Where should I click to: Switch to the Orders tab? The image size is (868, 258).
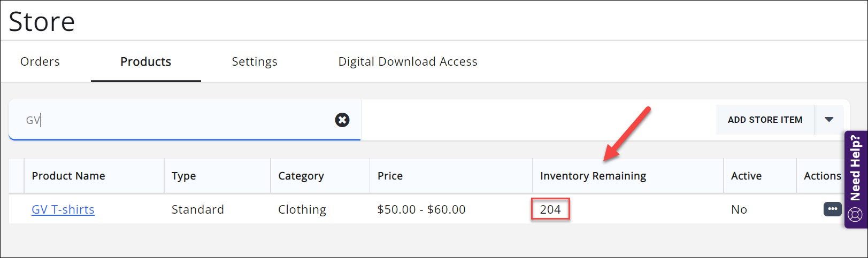pos(40,62)
